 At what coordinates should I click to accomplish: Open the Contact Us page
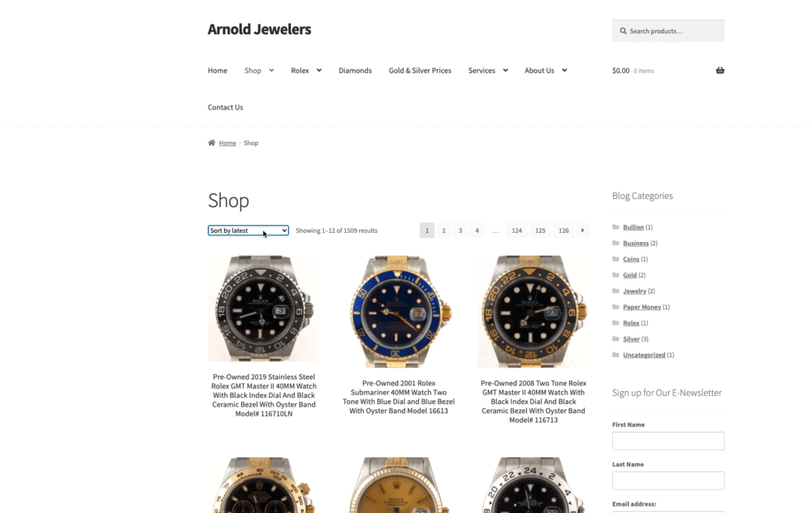pos(225,107)
